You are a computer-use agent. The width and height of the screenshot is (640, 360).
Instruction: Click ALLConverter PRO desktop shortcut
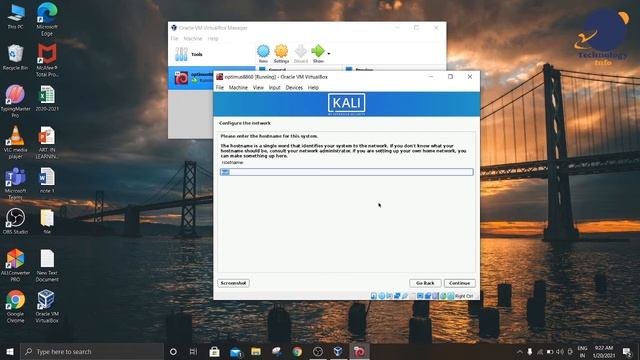(x=16, y=265)
